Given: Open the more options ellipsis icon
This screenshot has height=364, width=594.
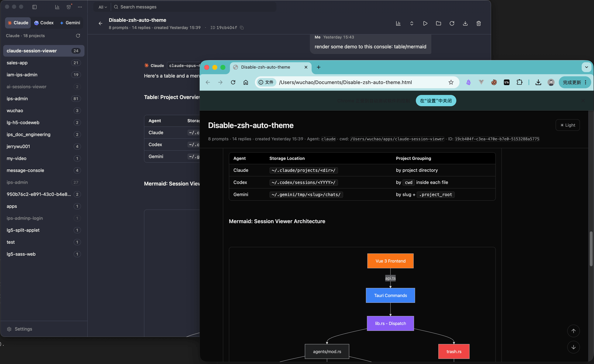Looking at the screenshot, I should tap(80, 7).
